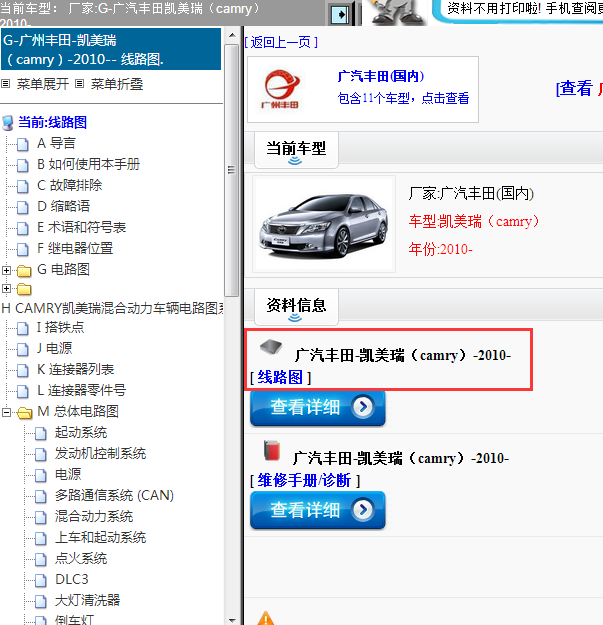Click the page icon for E 术语和符号表
This screenshot has width=603, height=625.
point(23,228)
